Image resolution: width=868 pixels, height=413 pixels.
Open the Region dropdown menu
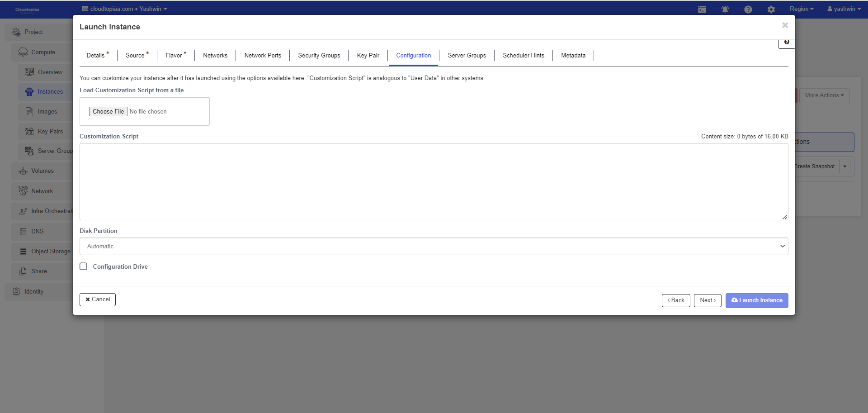tap(801, 9)
